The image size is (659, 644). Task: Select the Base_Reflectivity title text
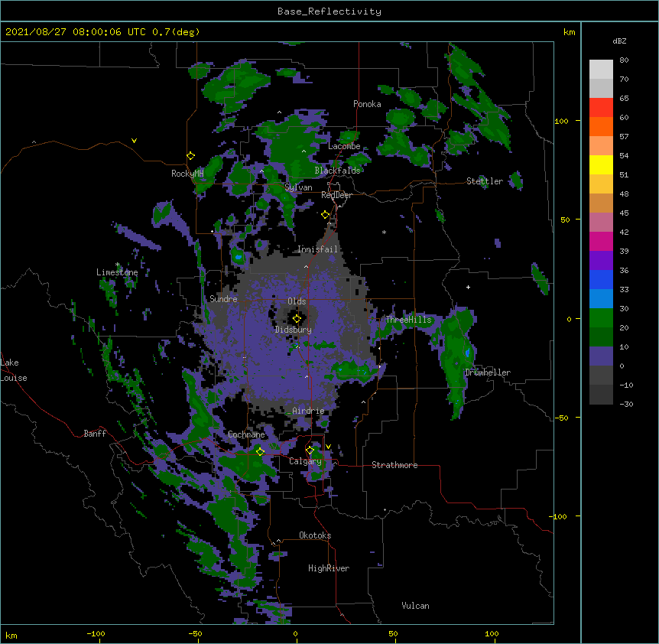click(329, 11)
